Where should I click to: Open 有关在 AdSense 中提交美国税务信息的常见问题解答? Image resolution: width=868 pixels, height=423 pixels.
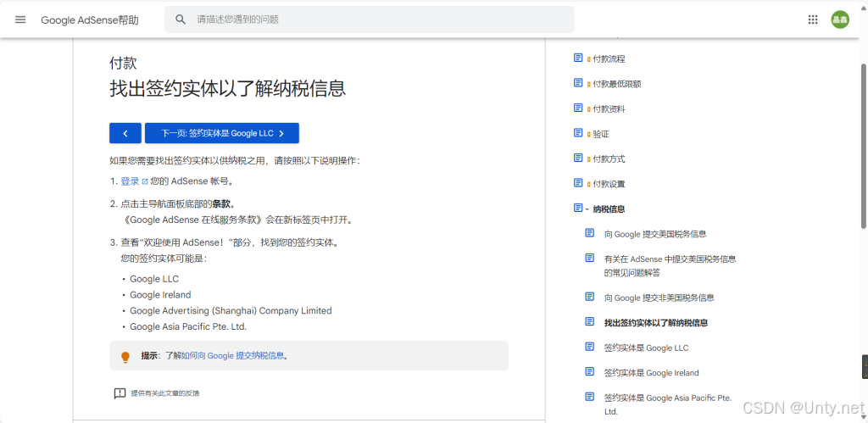(x=670, y=266)
